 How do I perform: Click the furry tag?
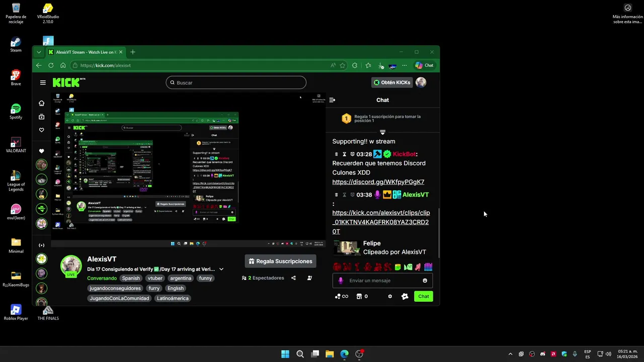(x=154, y=288)
